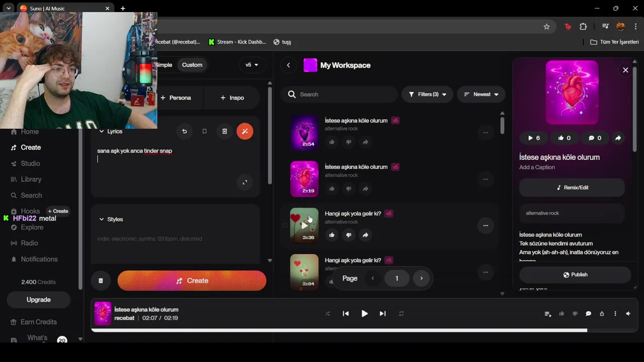Viewport: 644px width, 362px height.
Task: Click the Inspo button
Action: (x=232, y=98)
